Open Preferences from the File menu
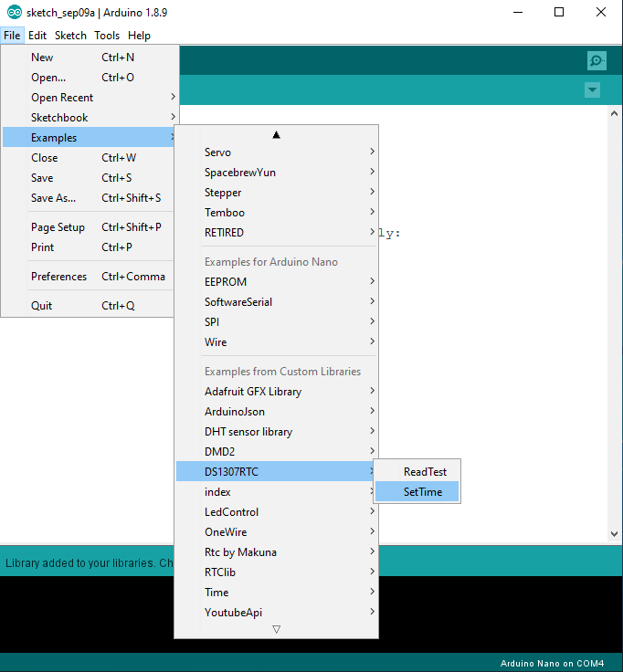 [89, 277]
